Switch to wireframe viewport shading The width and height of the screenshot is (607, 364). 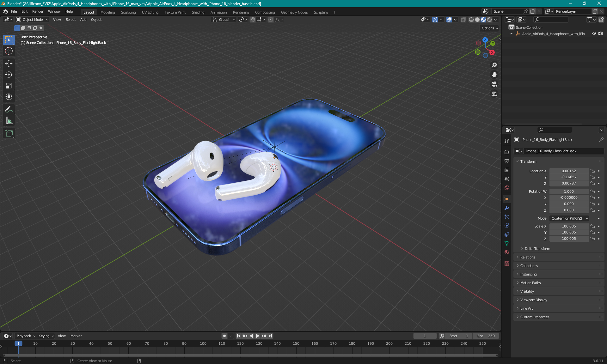pos(471,20)
